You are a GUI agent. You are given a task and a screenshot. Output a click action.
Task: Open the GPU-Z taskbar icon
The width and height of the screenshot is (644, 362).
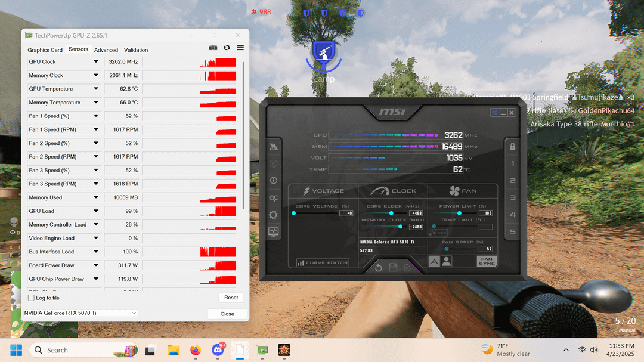pyautogui.click(x=262, y=350)
